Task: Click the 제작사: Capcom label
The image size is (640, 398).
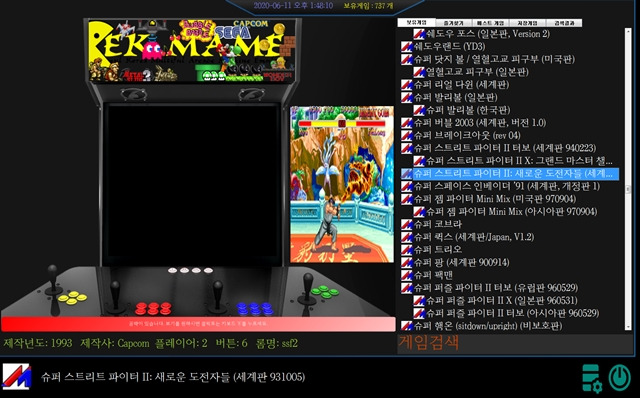Action: 115,343
